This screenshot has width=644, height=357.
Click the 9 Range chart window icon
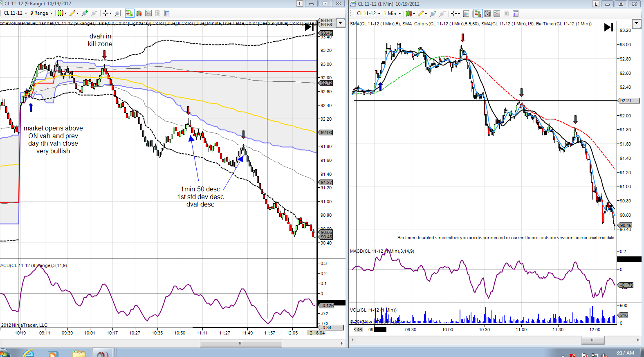(x=2, y=4)
